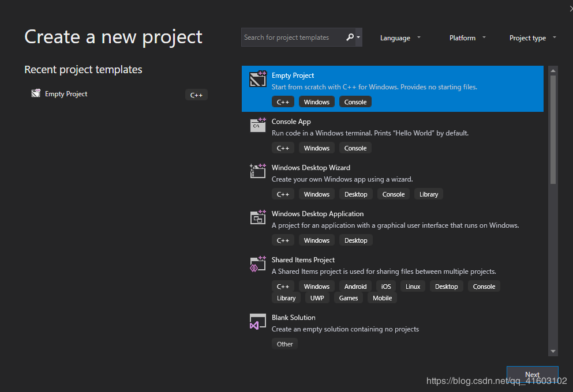Open recent Empty Project template
The width and height of the screenshot is (573, 392).
(66, 94)
